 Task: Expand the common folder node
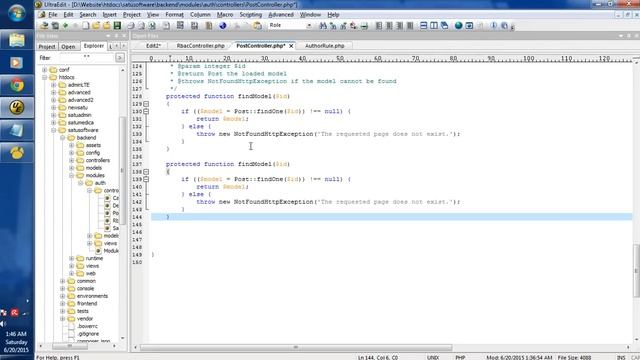[62, 281]
